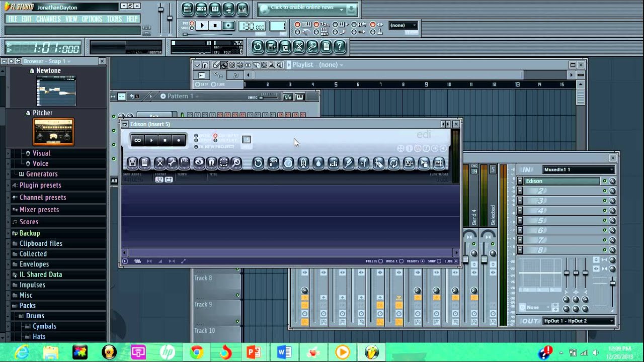Click Edison's save sample floppy icon
This screenshot has height=362, width=644.
coord(132,162)
